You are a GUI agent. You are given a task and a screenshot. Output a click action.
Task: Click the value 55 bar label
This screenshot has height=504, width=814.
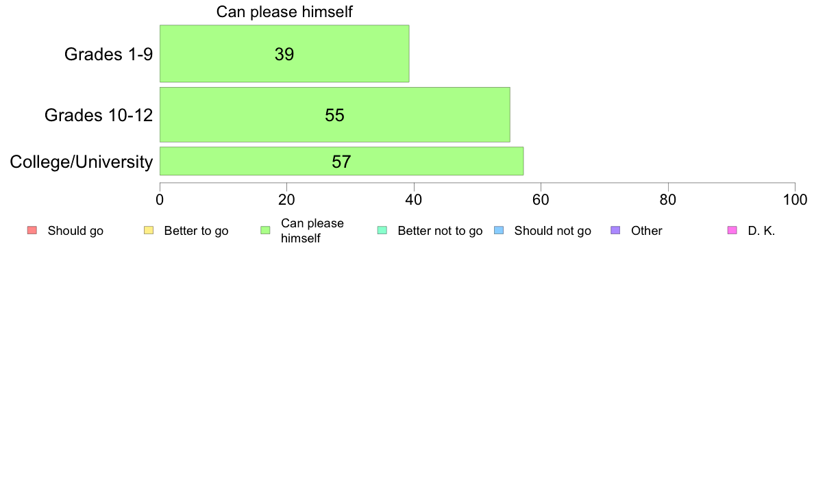335,115
